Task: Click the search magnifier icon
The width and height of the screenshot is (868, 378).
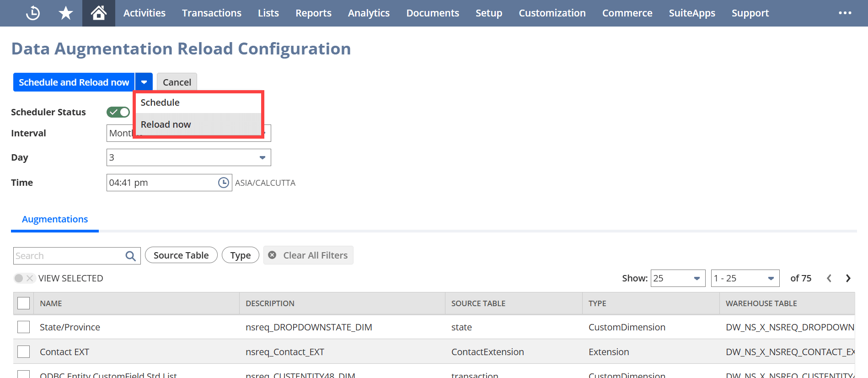Action: pos(130,256)
